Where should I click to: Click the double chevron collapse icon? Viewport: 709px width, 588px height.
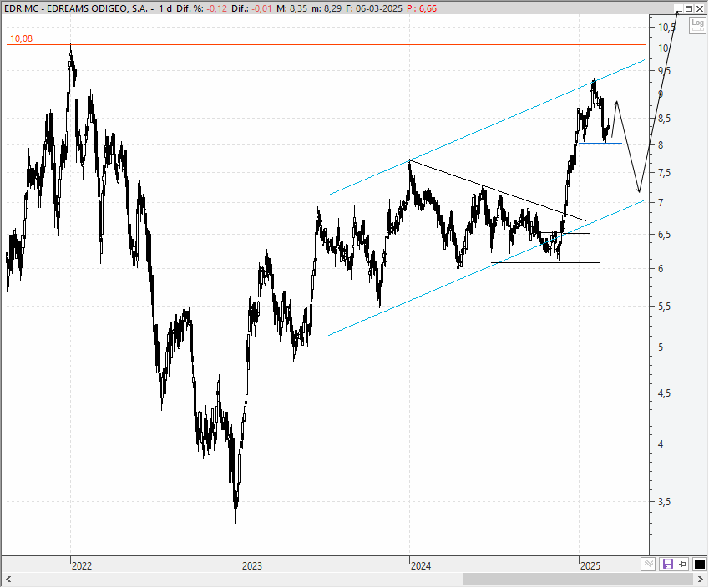648,564
